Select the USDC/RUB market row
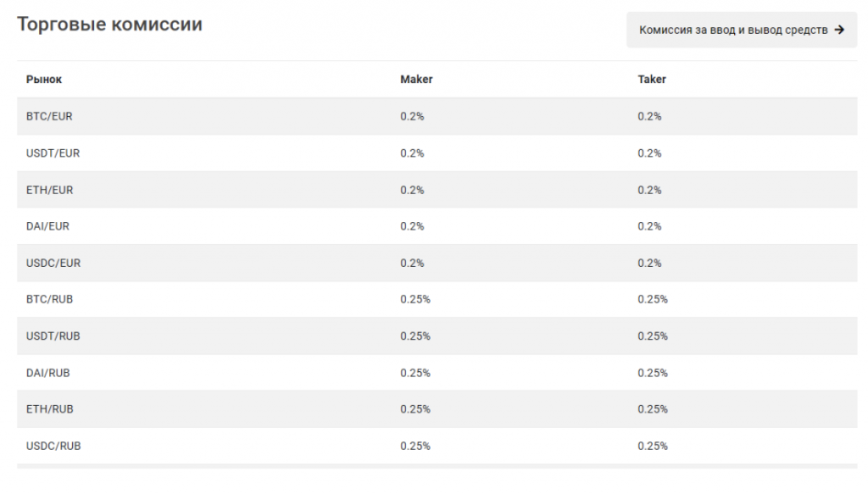 (53, 446)
